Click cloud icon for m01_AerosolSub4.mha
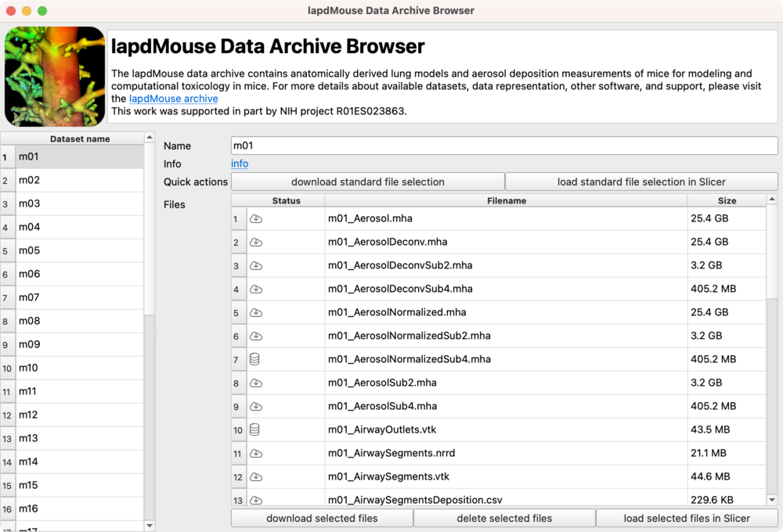Viewport: 783px width, 532px height. click(x=256, y=406)
